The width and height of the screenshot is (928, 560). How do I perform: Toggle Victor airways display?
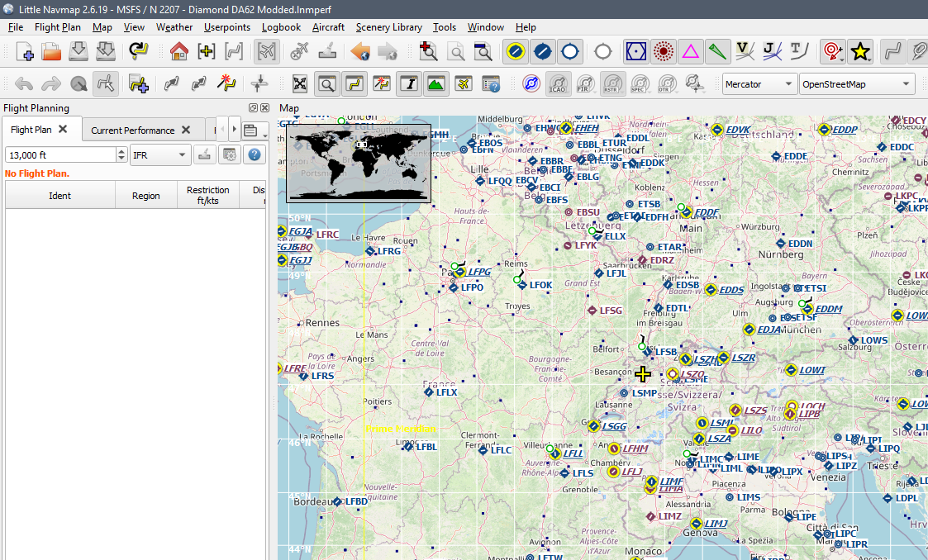pos(745,52)
